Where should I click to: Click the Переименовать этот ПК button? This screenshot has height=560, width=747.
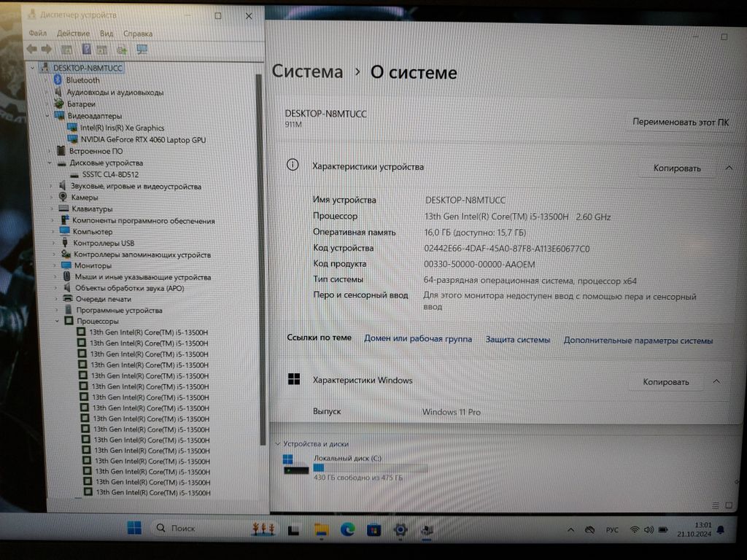pos(680,122)
